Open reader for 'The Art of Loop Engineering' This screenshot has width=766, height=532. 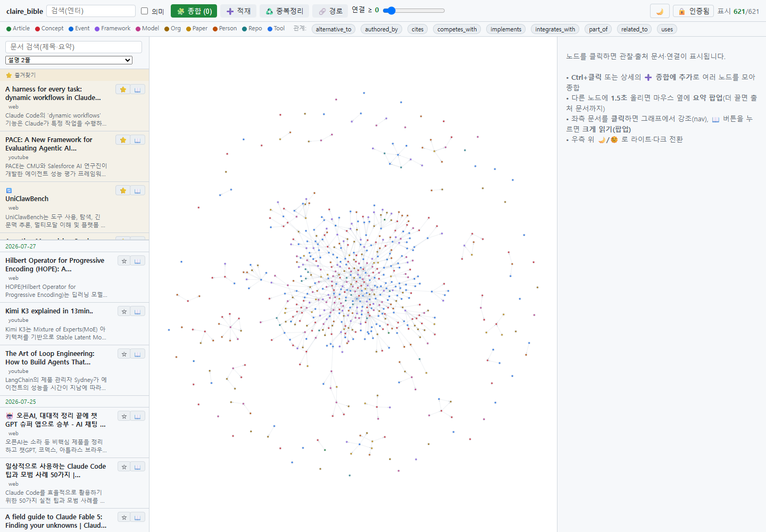coord(137,354)
